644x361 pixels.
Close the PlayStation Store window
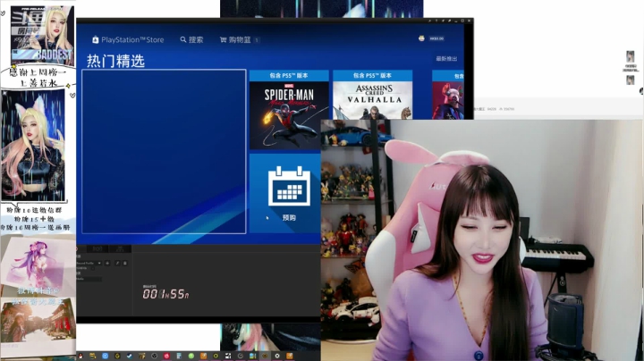[x=469, y=21]
